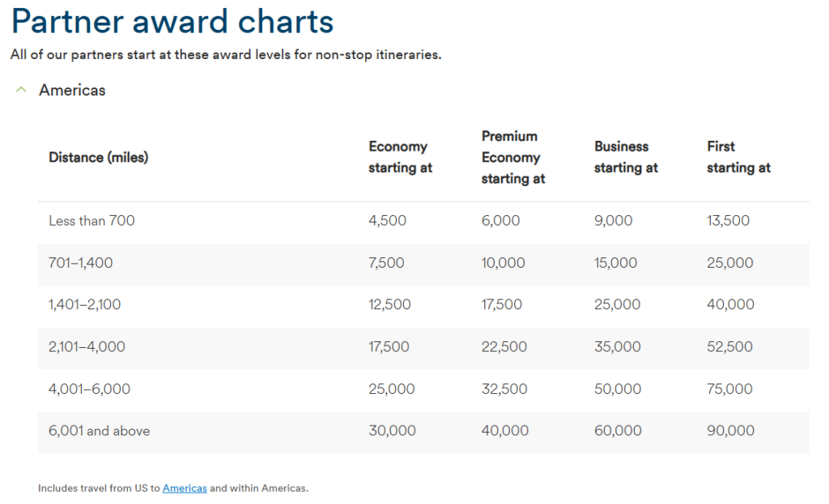The height and width of the screenshot is (504, 829).
Task: Click the First starting at column header
Action: click(x=738, y=157)
